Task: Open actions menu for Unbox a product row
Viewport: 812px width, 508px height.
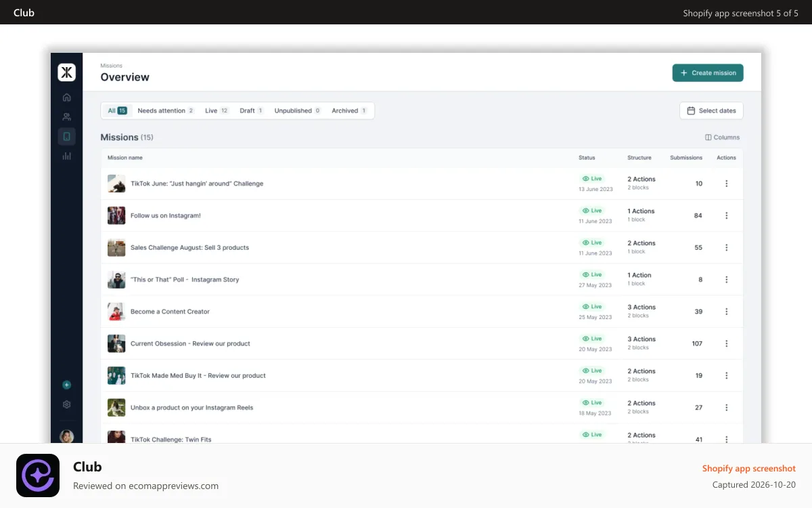Action: coord(727,408)
